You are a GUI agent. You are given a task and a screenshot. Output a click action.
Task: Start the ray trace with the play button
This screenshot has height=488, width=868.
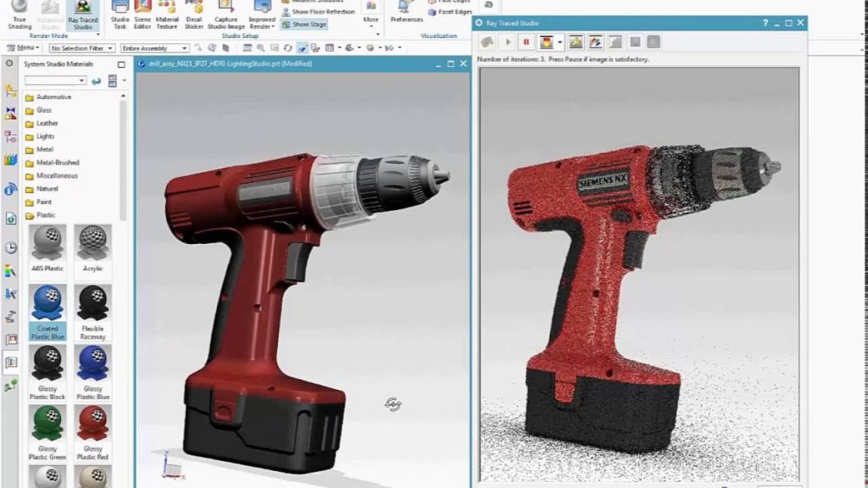(508, 40)
